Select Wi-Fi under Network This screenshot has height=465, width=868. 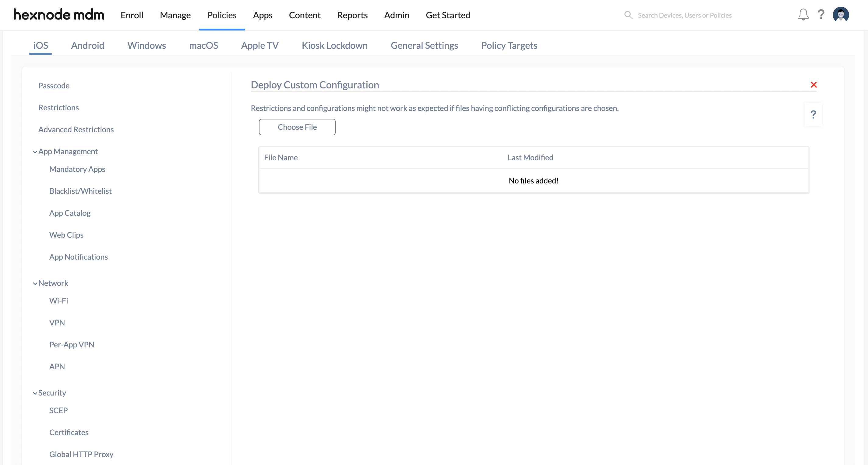(x=59, y=300)
